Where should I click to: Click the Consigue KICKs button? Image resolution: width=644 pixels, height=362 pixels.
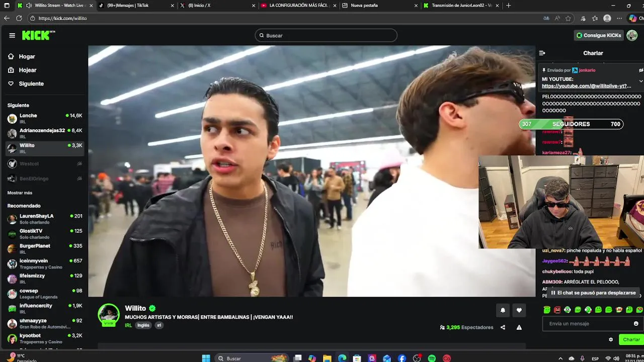coord(599,35)
